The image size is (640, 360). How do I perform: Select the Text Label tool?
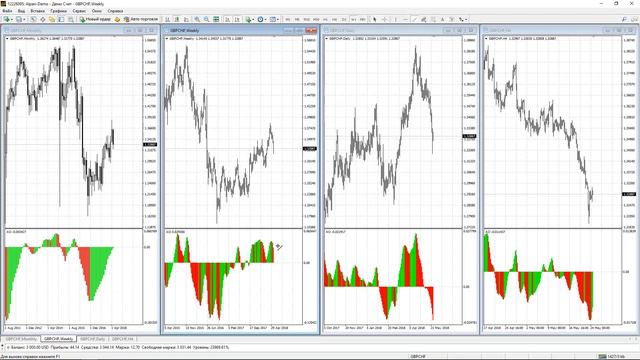tap(452, 19)
